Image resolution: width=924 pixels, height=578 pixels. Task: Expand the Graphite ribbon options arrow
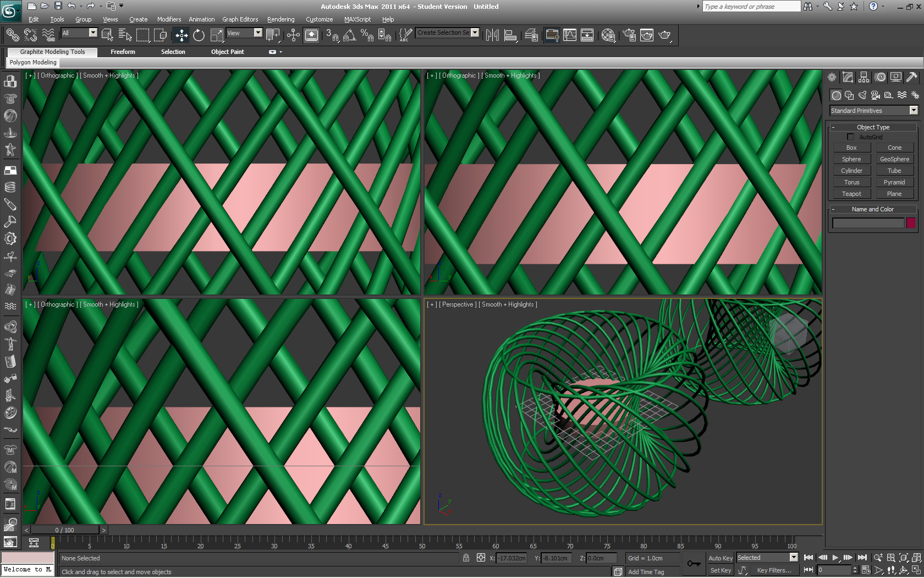[x=280, y=52]
